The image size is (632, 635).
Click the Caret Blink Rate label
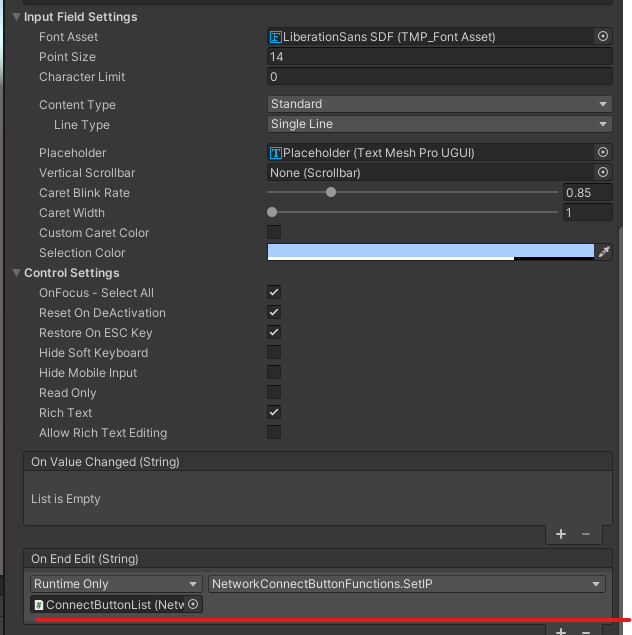(84, 193)
